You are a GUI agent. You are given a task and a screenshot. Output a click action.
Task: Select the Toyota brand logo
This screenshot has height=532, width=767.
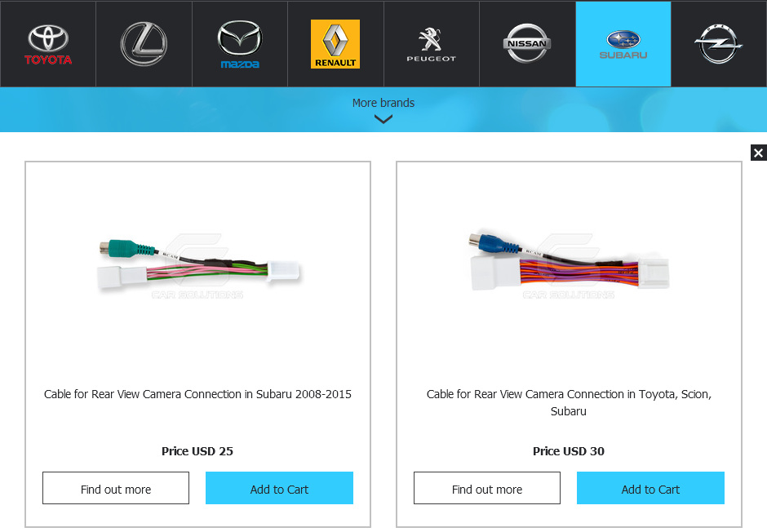[48, 44]
